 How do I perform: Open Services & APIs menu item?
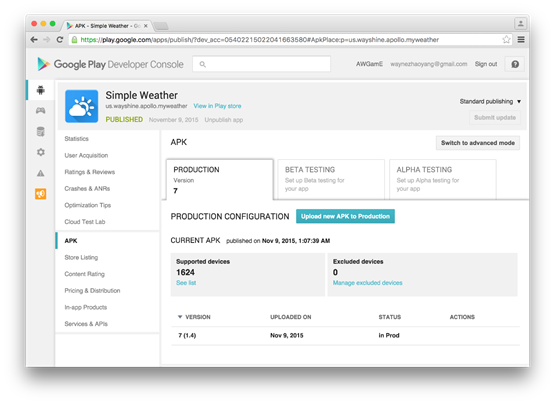click(x=86, y=324)
